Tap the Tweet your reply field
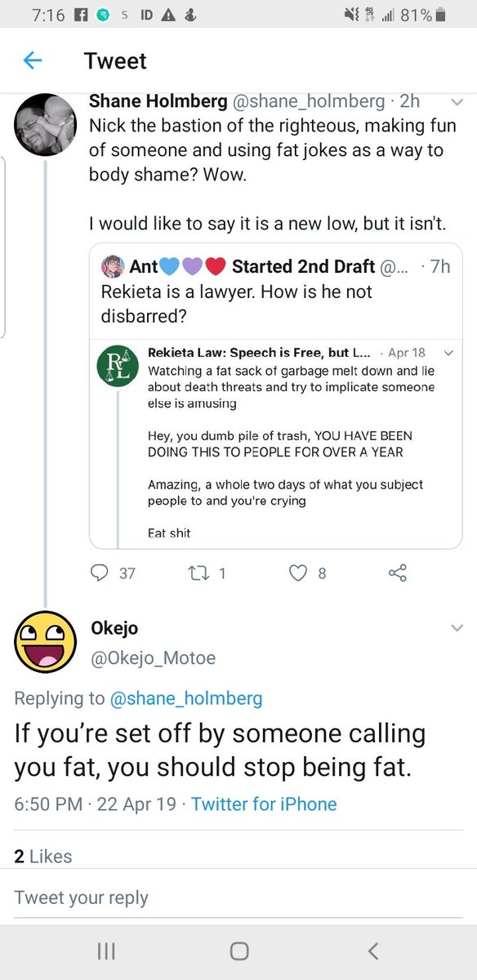The width and height of the screenshot is (477, 980). pos(238,898)
